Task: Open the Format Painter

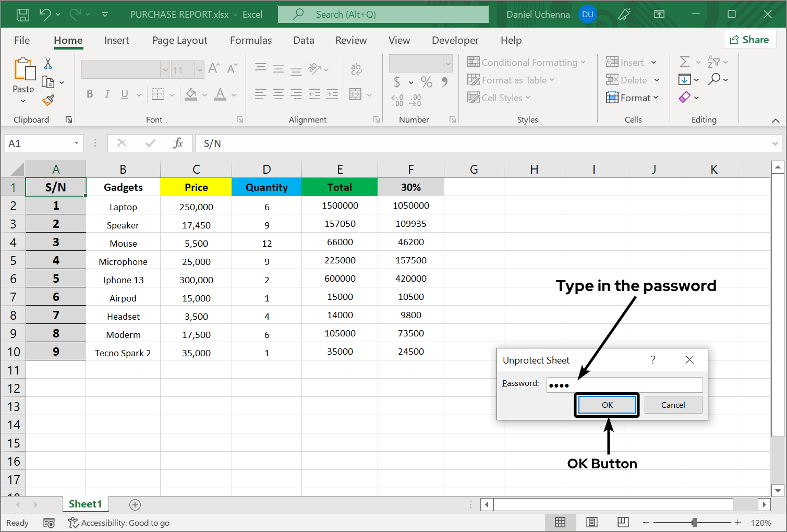Action: pyautogui.click(x=49, y=100)
